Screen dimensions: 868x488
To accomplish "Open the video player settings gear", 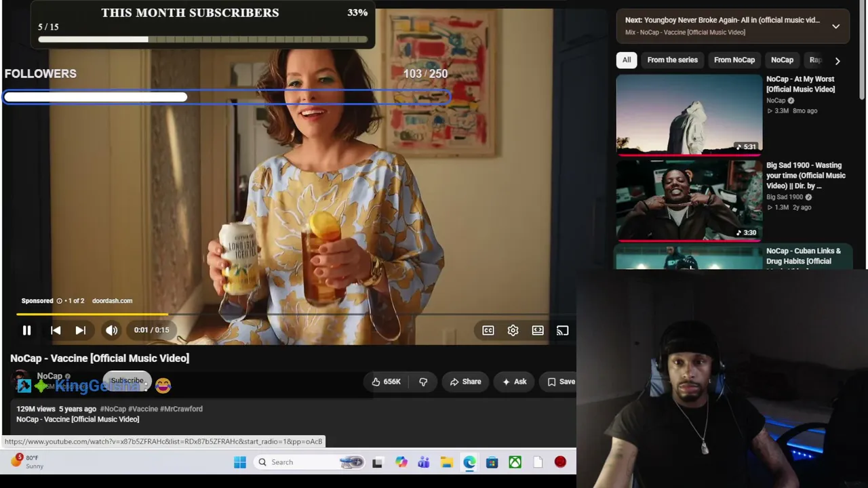I will 513,330.
